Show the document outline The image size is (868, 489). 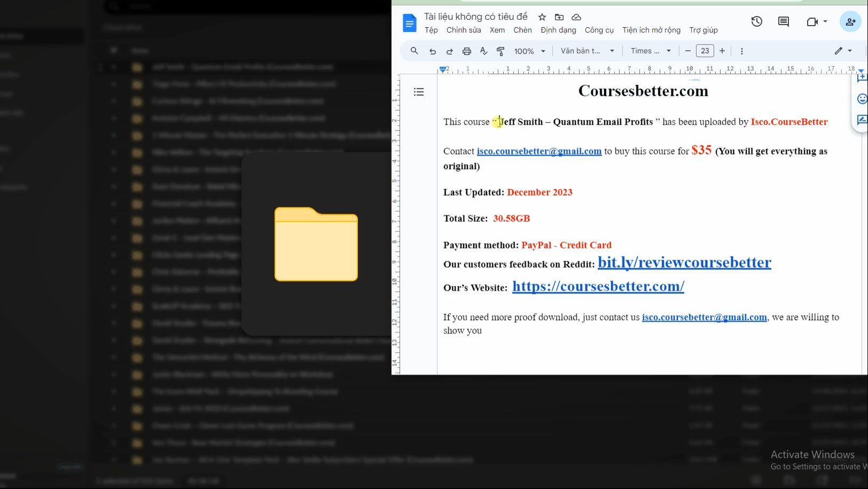pos(419,92)
